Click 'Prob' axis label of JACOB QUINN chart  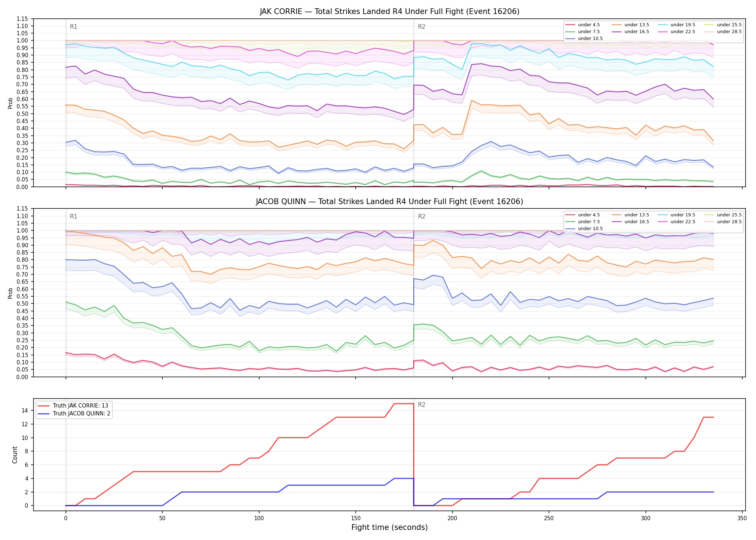10,293
